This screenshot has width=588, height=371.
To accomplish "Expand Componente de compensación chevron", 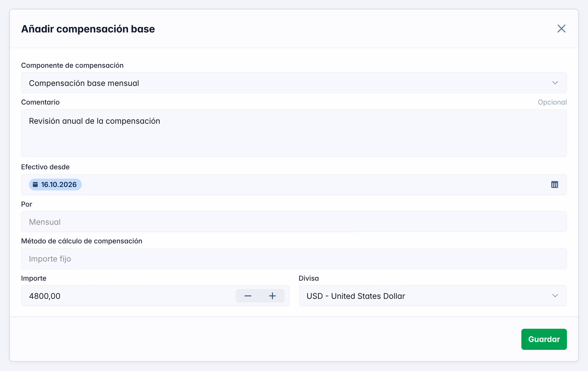I will point(555,83).
